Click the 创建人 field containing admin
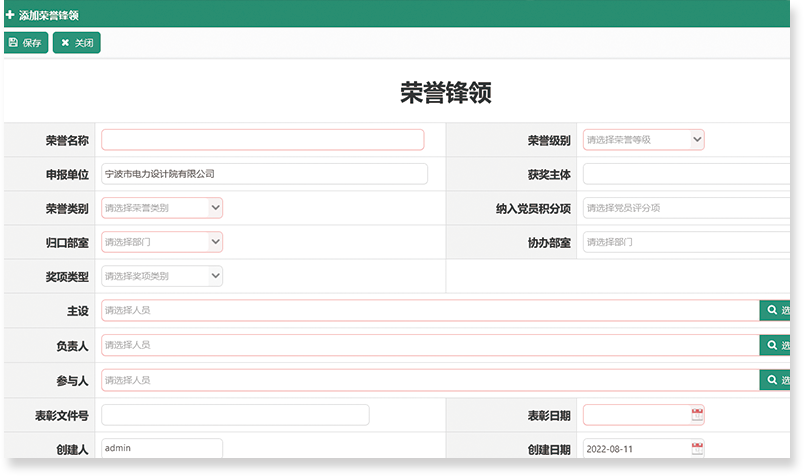The height and width of the screenshot is (476, 804). coord(161,449)
